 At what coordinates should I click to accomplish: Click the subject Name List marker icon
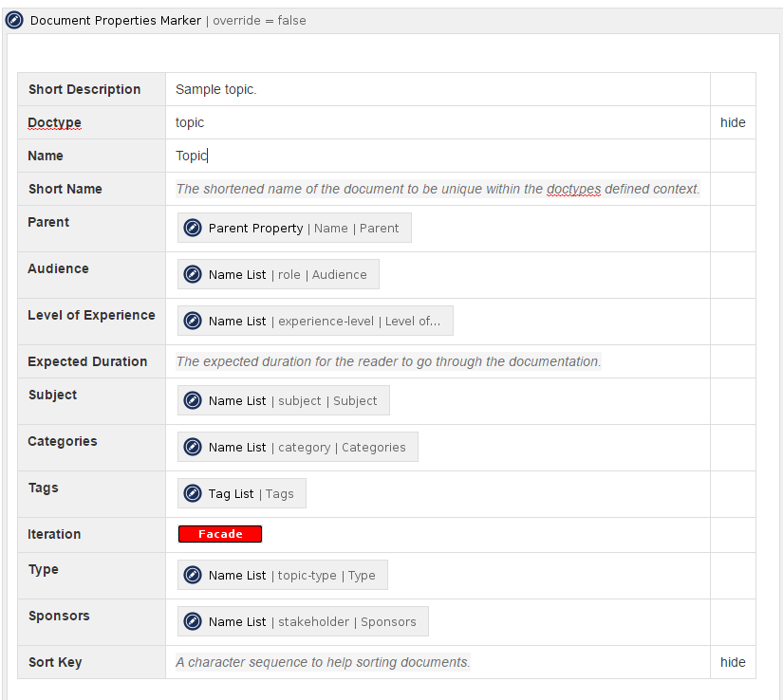click(193, 400)
